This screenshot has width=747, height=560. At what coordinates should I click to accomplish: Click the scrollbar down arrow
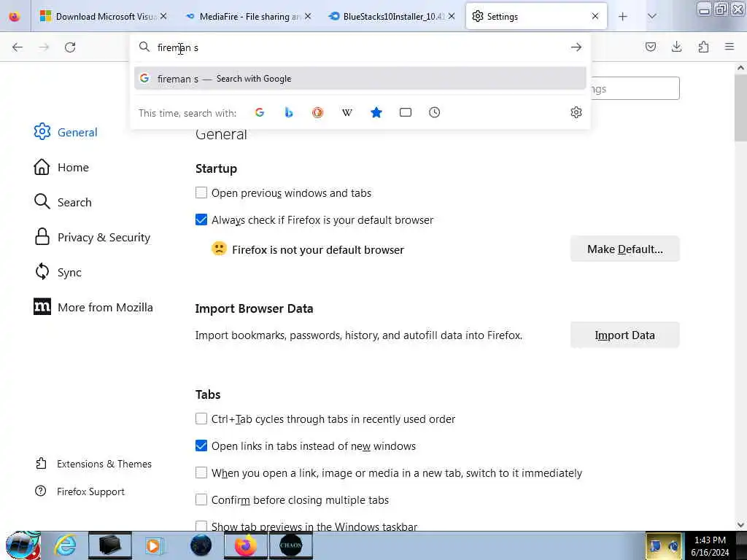[740, 525]
